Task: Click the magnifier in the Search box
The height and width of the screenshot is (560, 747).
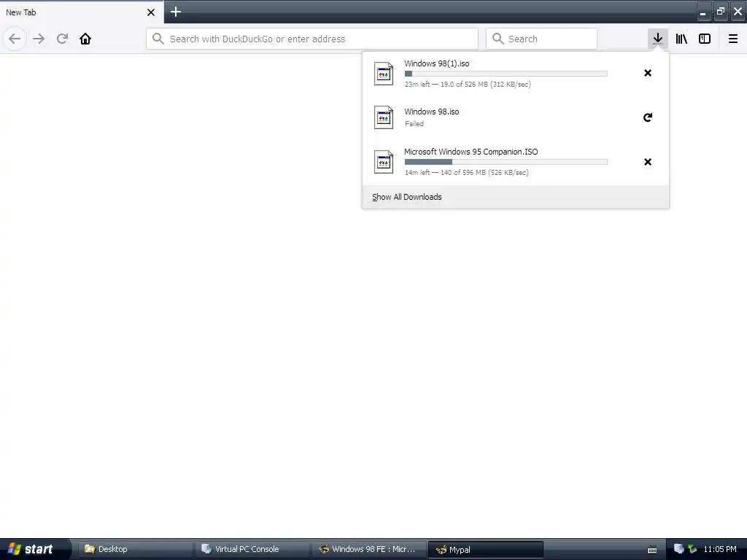Action: point(498,39)
